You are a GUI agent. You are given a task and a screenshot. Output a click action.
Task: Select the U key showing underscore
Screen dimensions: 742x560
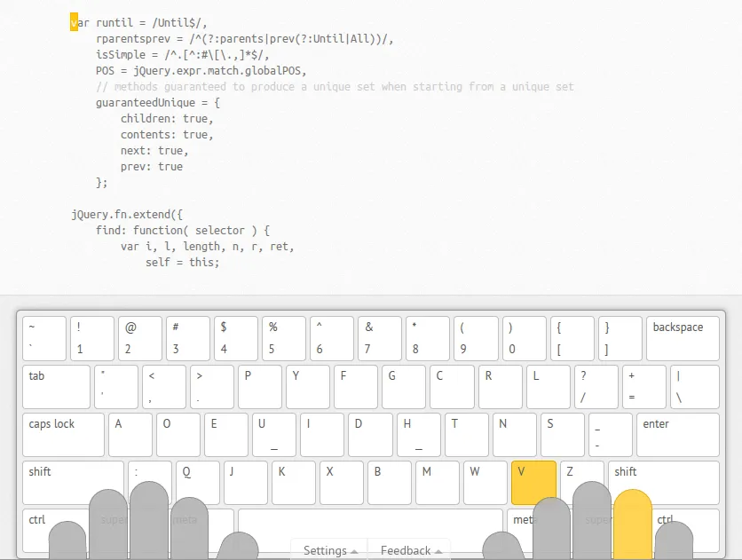273,434
